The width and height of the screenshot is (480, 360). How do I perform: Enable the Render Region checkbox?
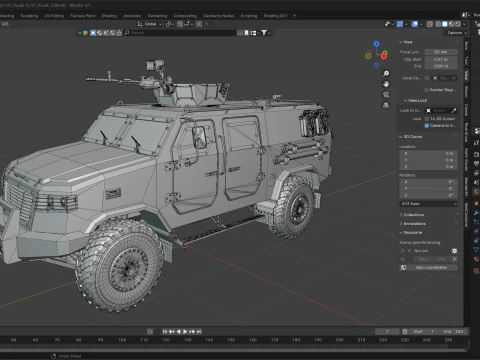(x=426, y=90)
